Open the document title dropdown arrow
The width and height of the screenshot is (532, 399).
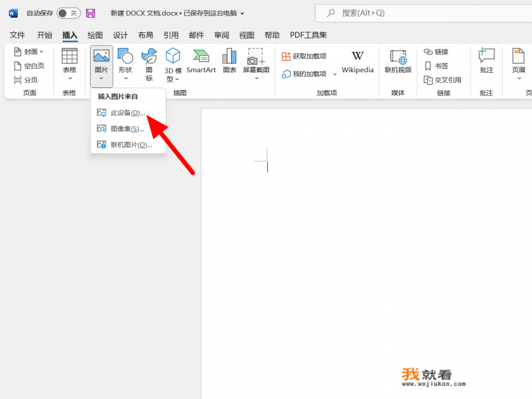(x=243, y=13)
